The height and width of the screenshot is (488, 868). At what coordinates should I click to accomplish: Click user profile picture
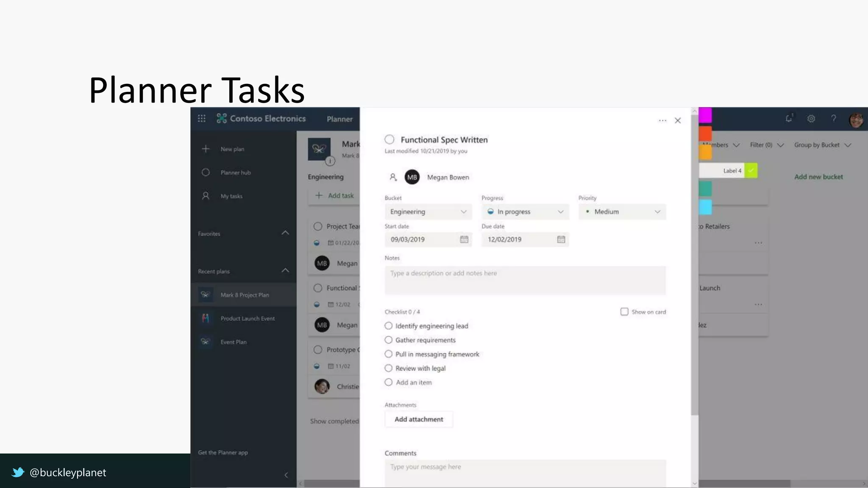tap(856, 119)
